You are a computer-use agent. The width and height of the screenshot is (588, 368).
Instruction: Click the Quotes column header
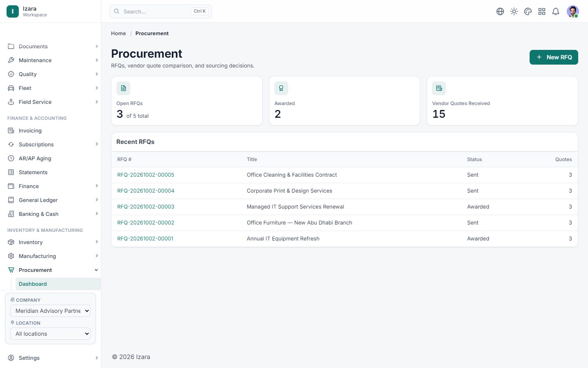(x=563, y=159)
